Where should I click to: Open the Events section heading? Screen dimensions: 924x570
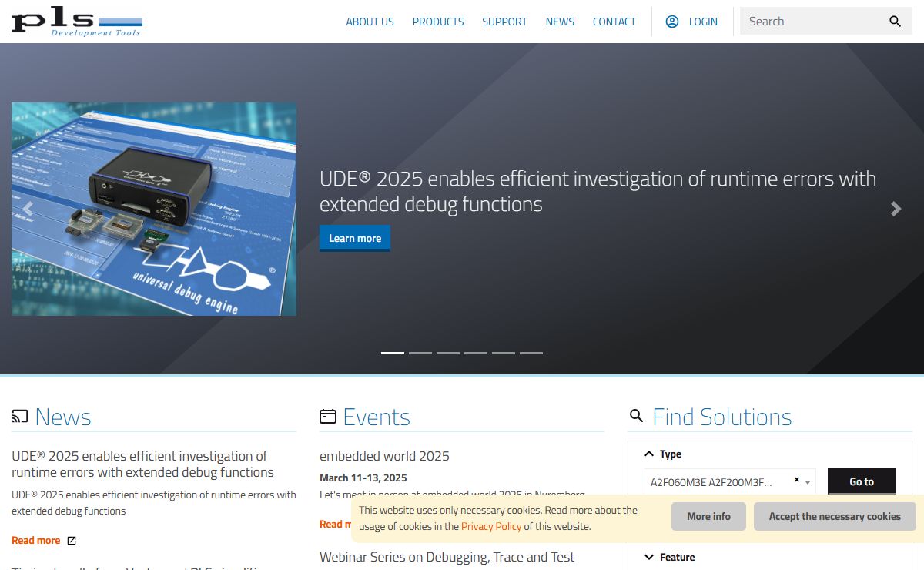tap(377, 417)
